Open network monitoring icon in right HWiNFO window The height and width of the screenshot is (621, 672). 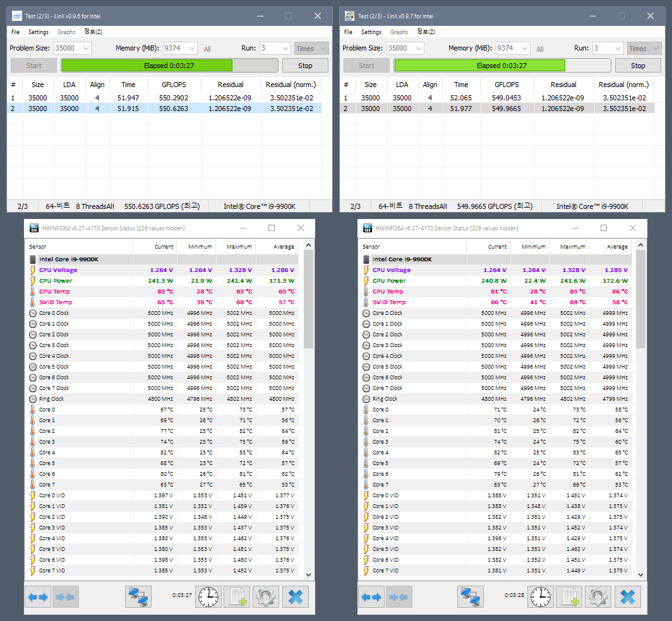point(470,596)
